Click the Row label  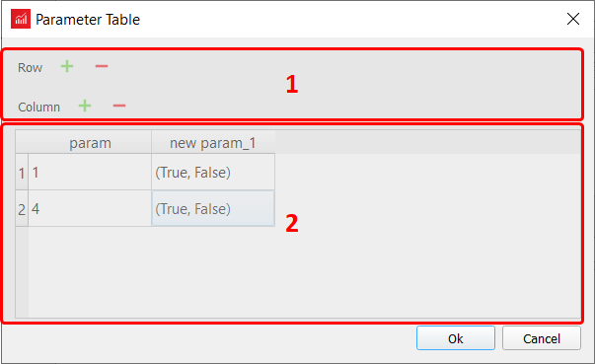pyautogui.click(x=30, y=67)
